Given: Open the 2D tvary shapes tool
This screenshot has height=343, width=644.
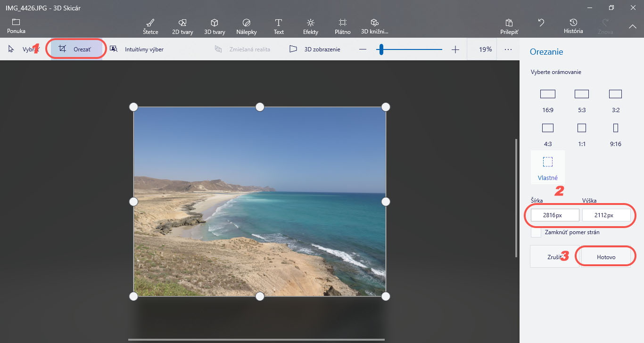Looking at the screenshot, I should [183, 26].
